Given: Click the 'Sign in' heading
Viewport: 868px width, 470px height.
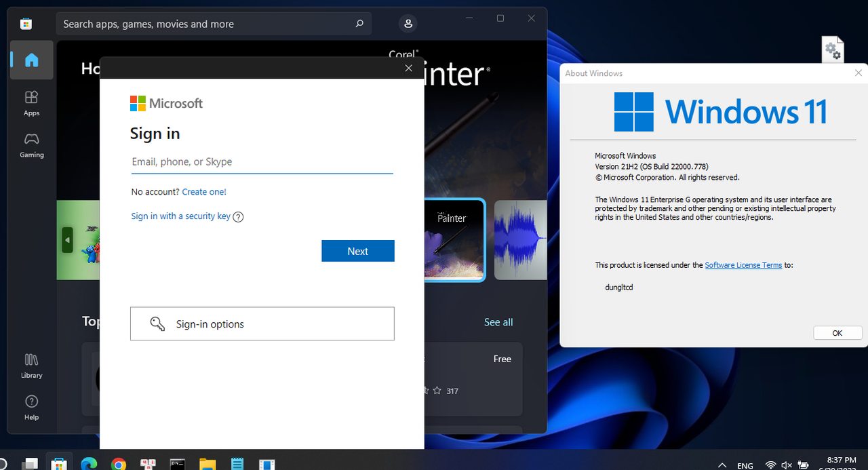Looking at the screenshot, I should point(155,134).
